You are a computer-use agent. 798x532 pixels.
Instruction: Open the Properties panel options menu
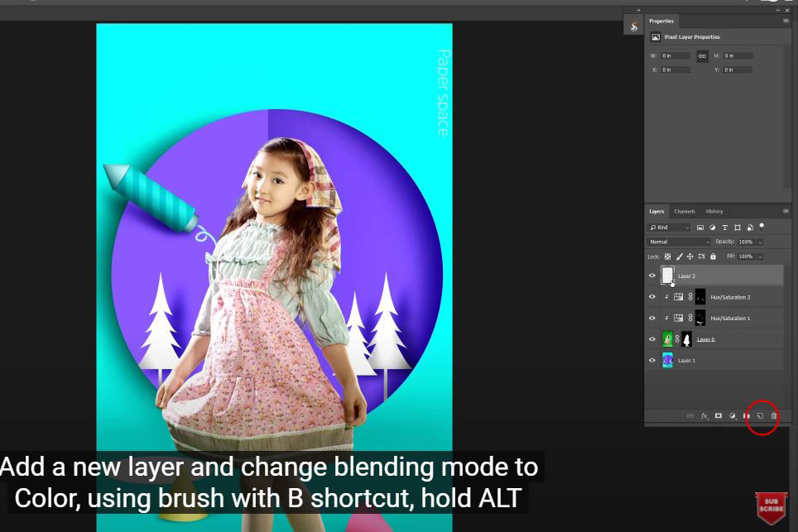pos(786,21)
